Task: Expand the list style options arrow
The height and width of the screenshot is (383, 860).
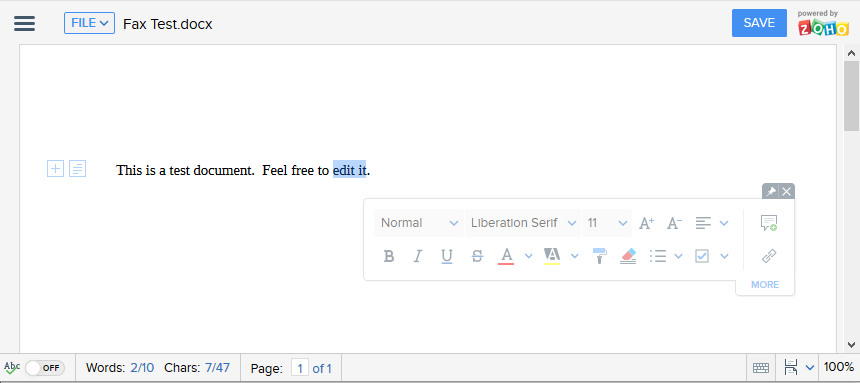Action: (x=678, y=256)
